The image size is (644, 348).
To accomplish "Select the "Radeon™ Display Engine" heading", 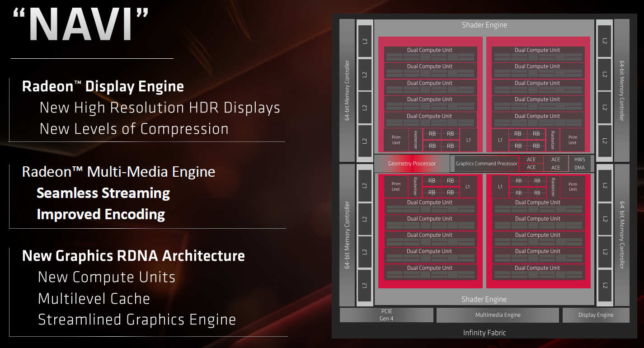I will (103, 86).
